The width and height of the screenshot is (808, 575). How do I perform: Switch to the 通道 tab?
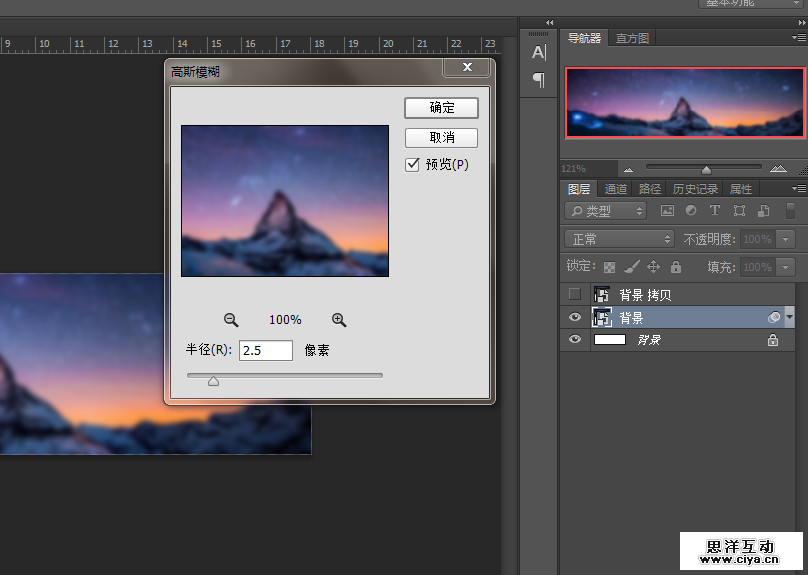click(x=616, y=189)
